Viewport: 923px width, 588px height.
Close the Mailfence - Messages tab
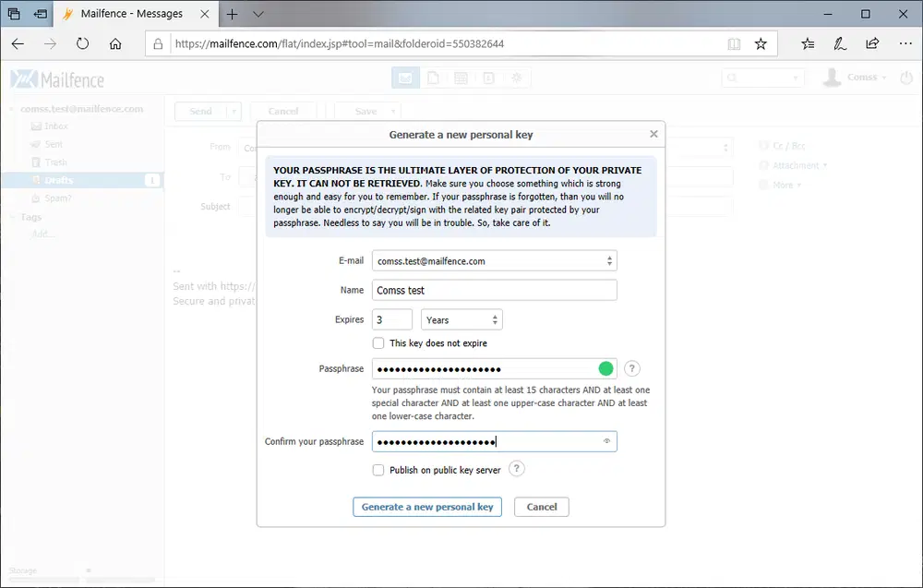(204, 14)
